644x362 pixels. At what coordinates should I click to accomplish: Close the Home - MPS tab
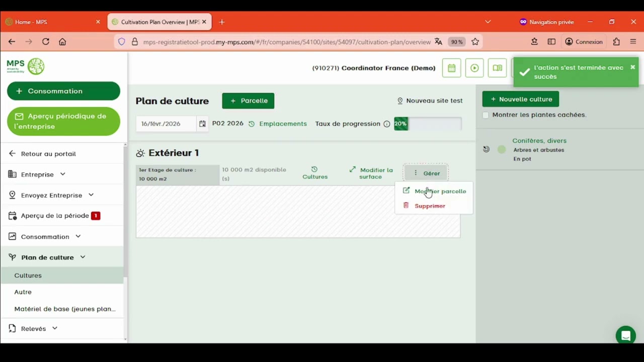pos(98,22)
